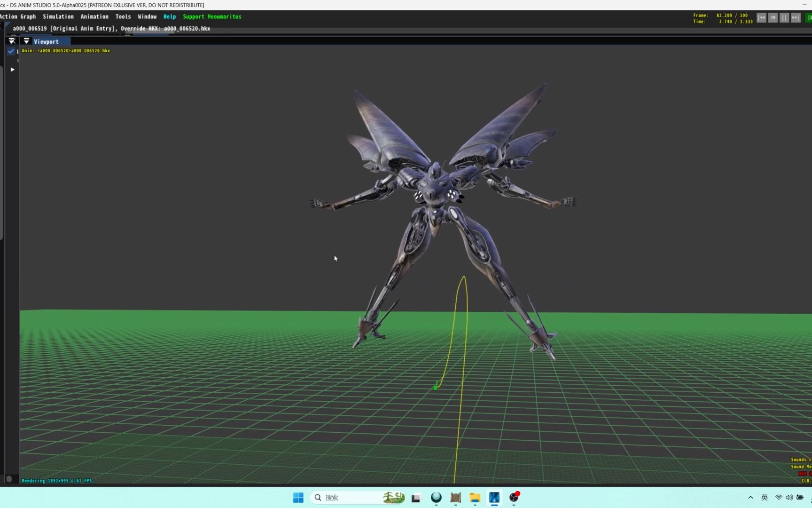This screenshot has height=508, width=812.
Task: Pause the animation playback
Action: tap(784, 18)
